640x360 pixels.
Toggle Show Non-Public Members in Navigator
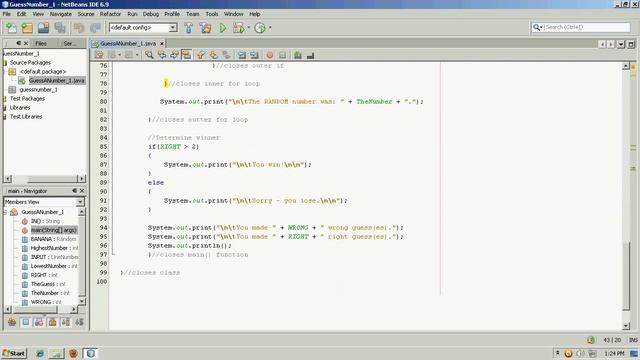tap(52, 322)
